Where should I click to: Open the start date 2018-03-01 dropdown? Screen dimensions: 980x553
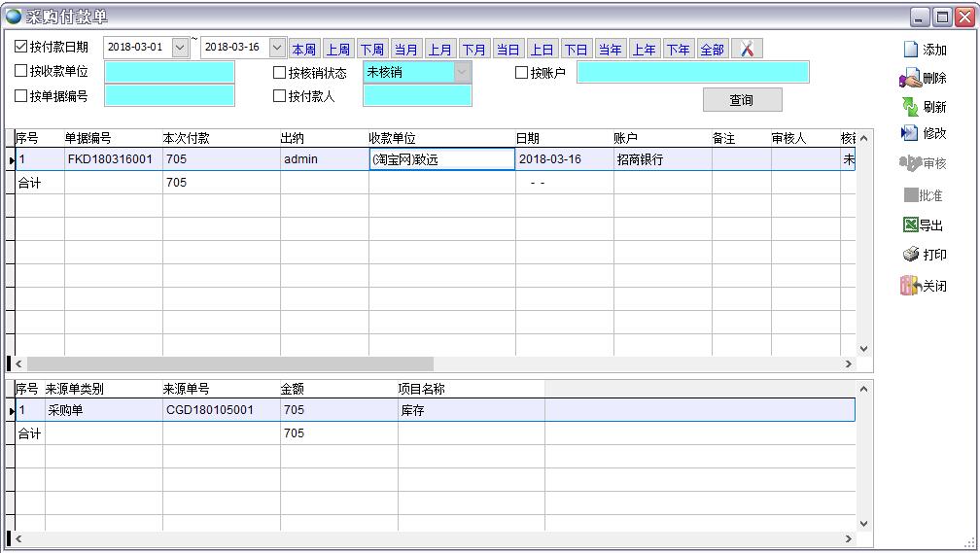click(x=180, y=48)
